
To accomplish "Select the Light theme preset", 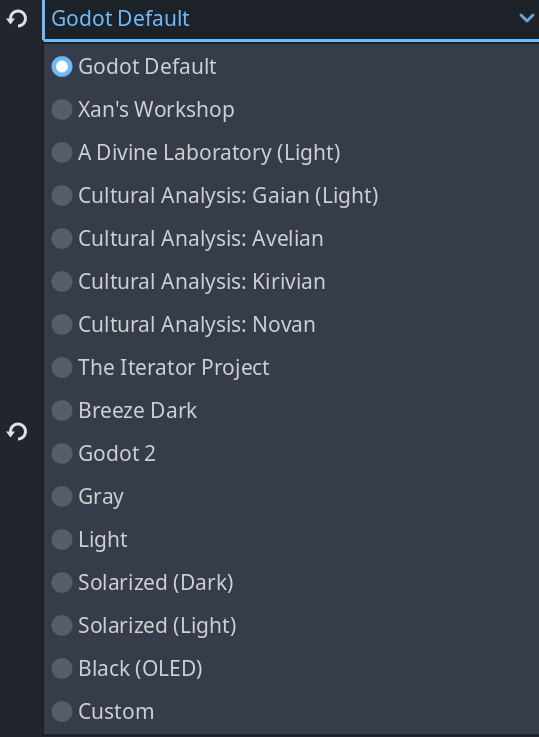I will click(291, 540).
